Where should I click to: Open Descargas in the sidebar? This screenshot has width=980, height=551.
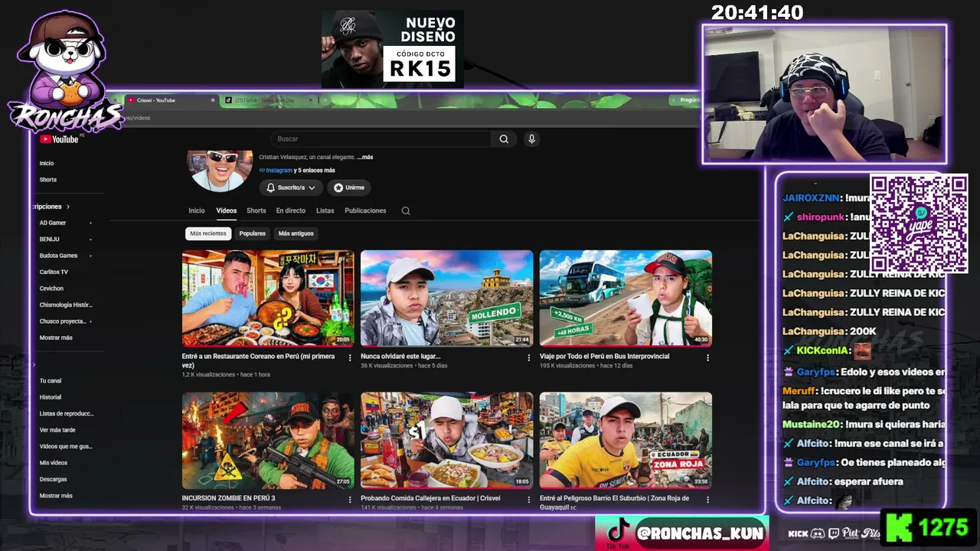click(x=54, y=479)
